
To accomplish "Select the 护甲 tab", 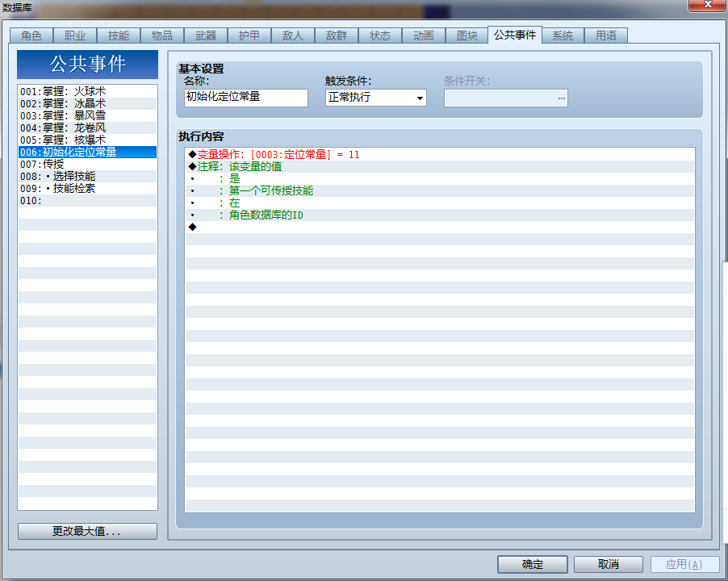I will pos(249,36).
